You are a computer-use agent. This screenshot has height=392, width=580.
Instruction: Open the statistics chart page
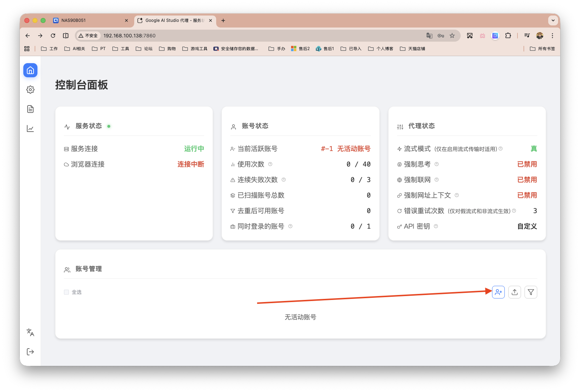point(30,128)
